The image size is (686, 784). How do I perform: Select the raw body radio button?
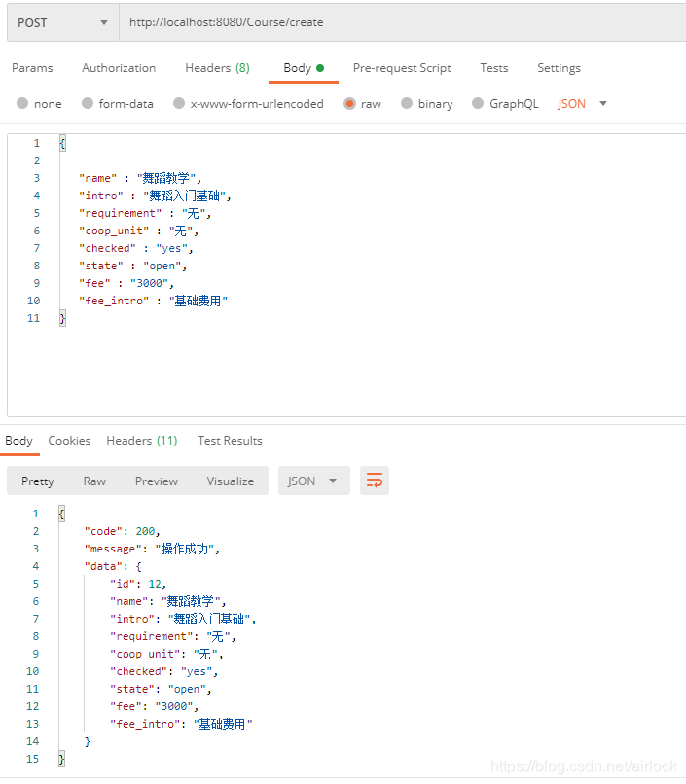(349, 104)
